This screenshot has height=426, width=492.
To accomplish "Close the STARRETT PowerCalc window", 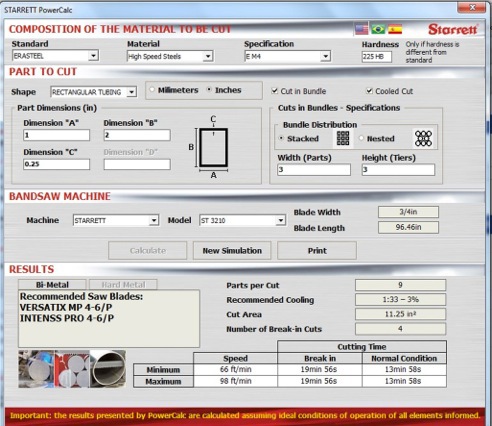I will pos(472,8).
